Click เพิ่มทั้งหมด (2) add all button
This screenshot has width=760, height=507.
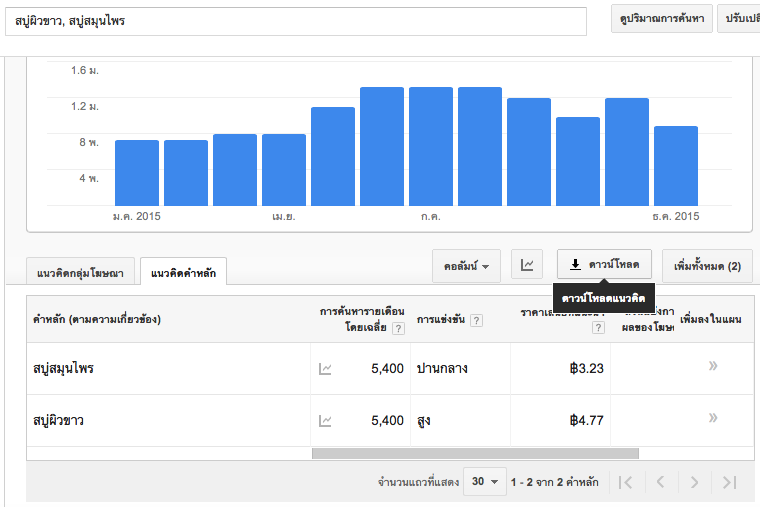707,266
